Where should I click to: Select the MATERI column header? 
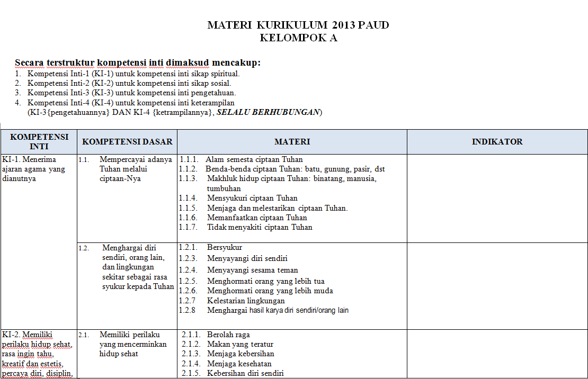[x=290, y=142]
